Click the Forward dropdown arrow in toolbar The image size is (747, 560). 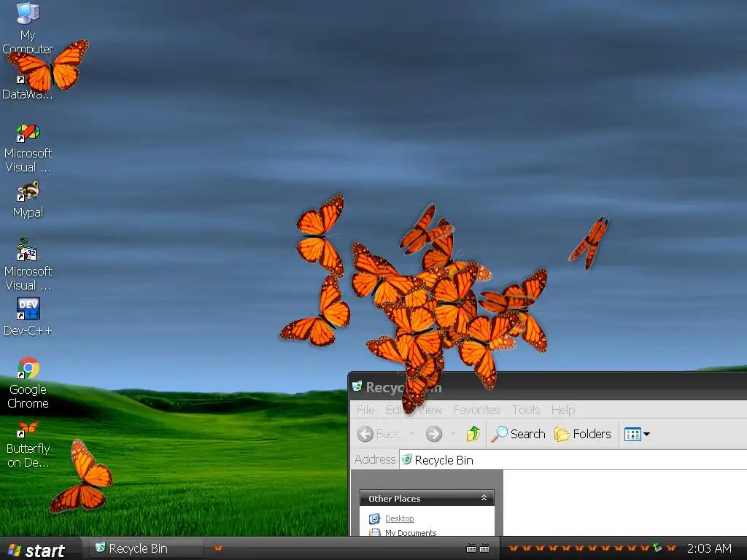pos(452,434)
